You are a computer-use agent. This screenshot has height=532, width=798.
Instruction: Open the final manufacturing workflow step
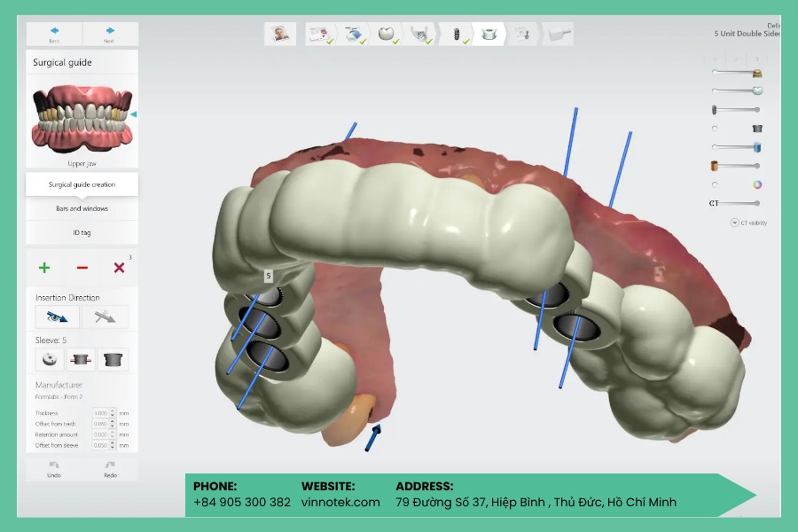(x=559, y=34)
